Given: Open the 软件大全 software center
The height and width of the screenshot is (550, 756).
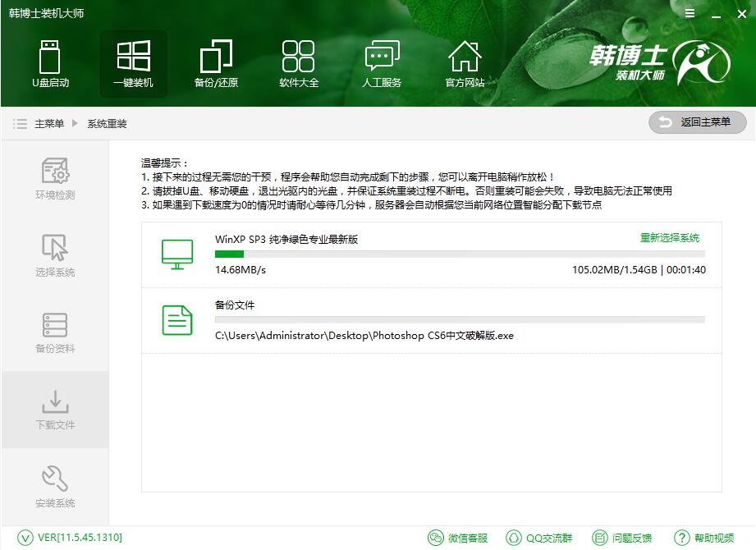Looking at the screenshot, I should coord(299,63).
